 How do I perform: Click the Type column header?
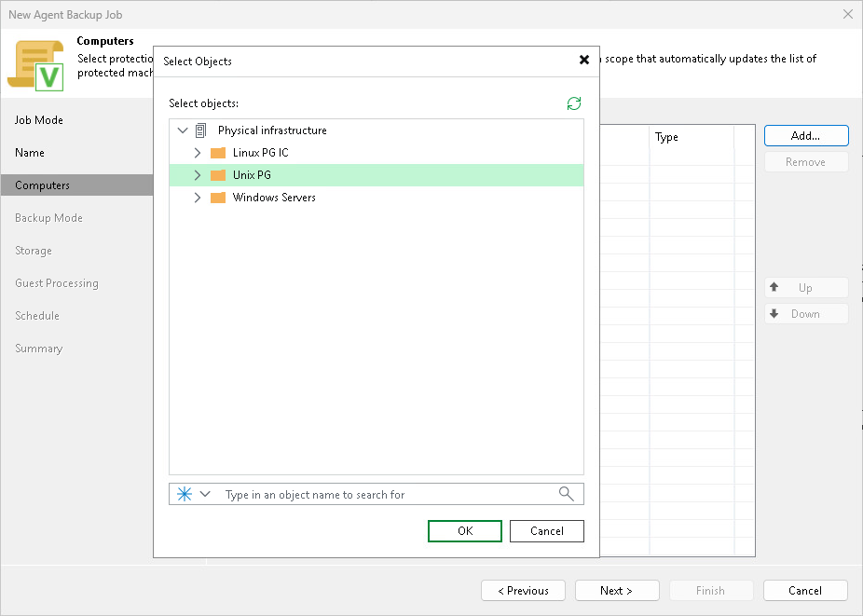pyautogui.click(x=692, y=137)
